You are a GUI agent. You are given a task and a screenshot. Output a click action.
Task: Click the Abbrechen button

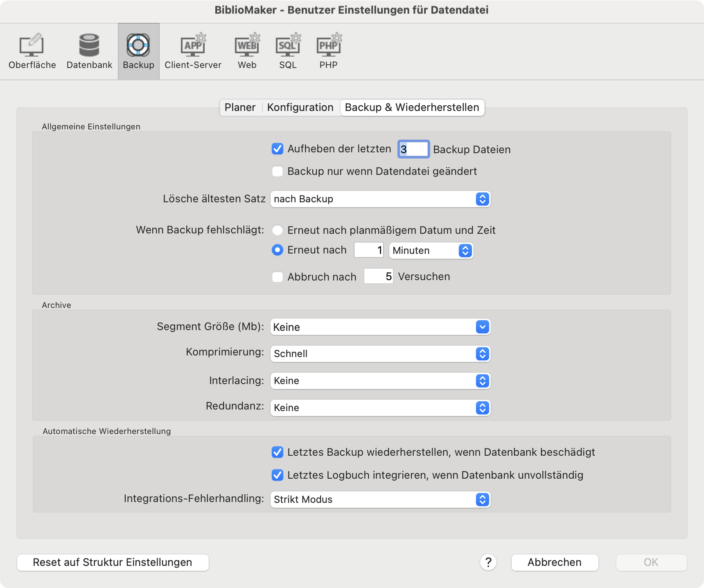555,563
